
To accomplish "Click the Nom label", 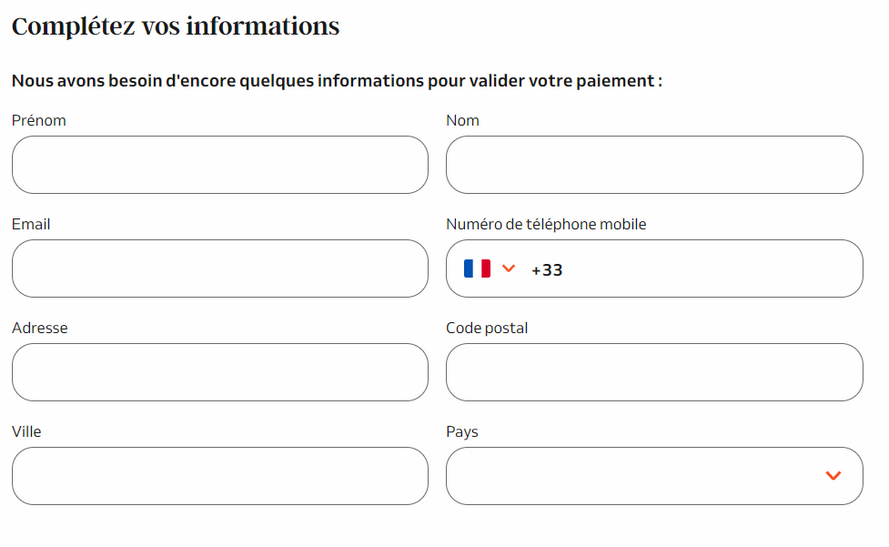I will tap(463, 120).
